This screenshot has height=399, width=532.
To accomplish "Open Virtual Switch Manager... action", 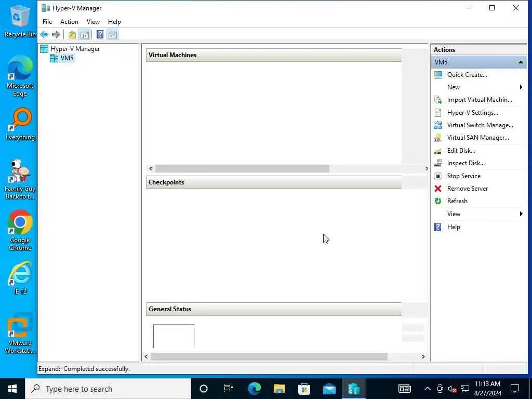I will 480,125.
